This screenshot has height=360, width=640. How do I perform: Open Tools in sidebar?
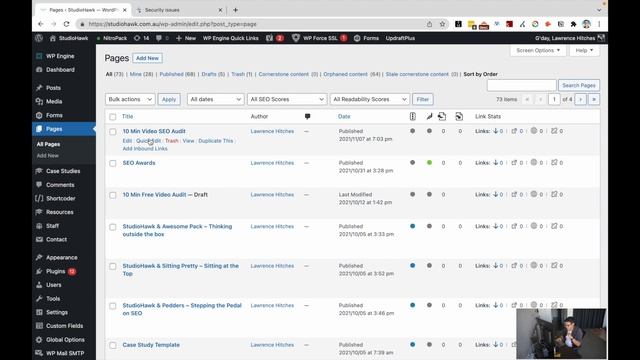point(53,298)
